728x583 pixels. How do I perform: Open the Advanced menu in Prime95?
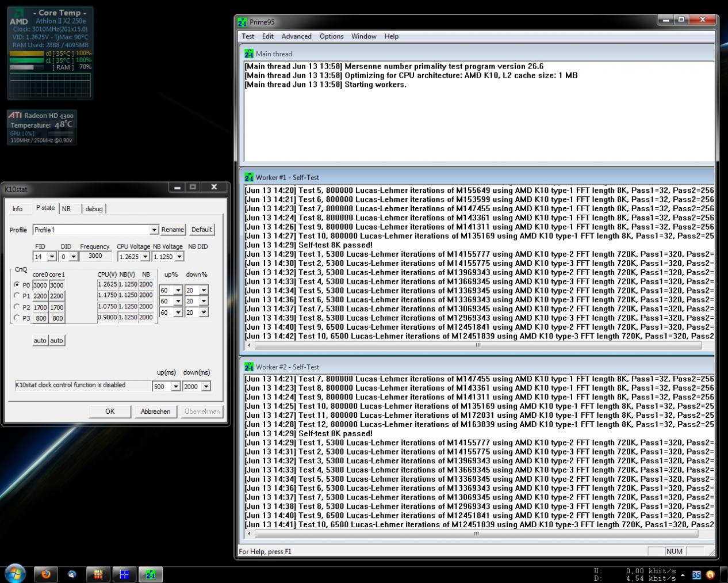(296, 36)
